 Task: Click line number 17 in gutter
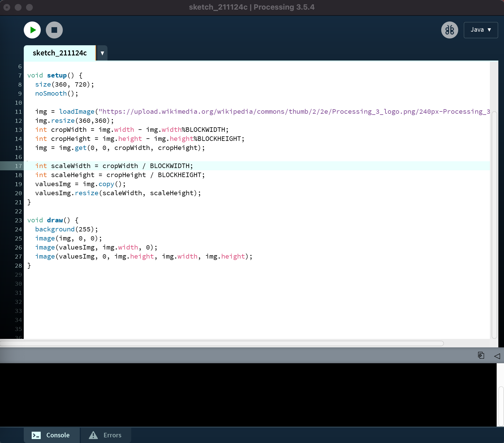click(x=18, y=166)
